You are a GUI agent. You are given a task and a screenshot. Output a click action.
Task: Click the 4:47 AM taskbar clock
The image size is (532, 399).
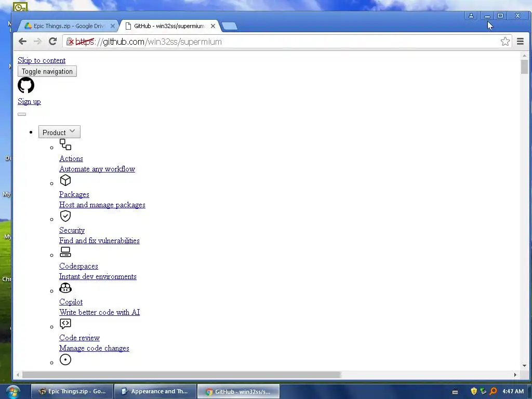pos(513,392)
